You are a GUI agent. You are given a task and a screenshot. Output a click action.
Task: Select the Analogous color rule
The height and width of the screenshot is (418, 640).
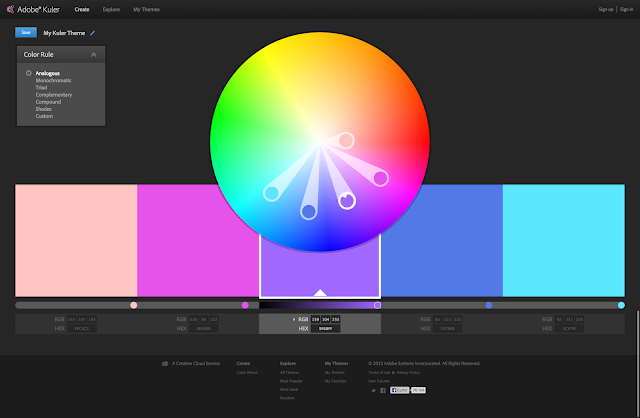47,73
